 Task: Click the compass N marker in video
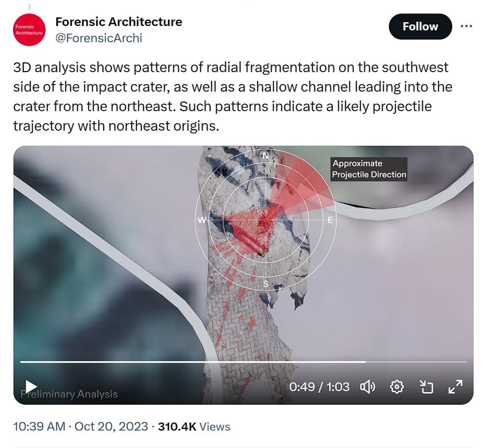pyautogui.click(x=266, y=155)
